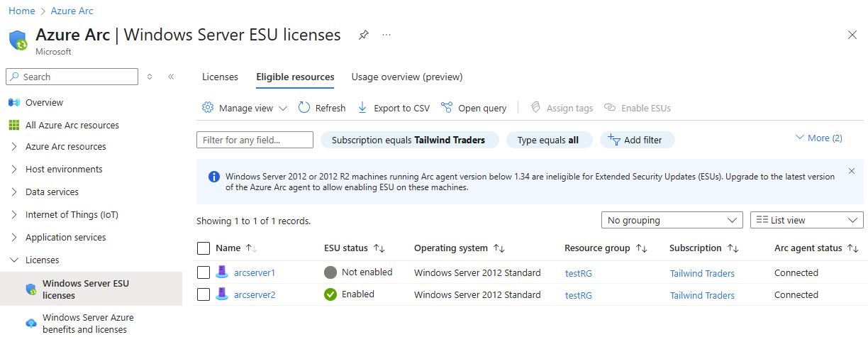This screenshot has width=868, height=337.
Task: Open the arcserver1 resource link
Action: click(255, 272)
